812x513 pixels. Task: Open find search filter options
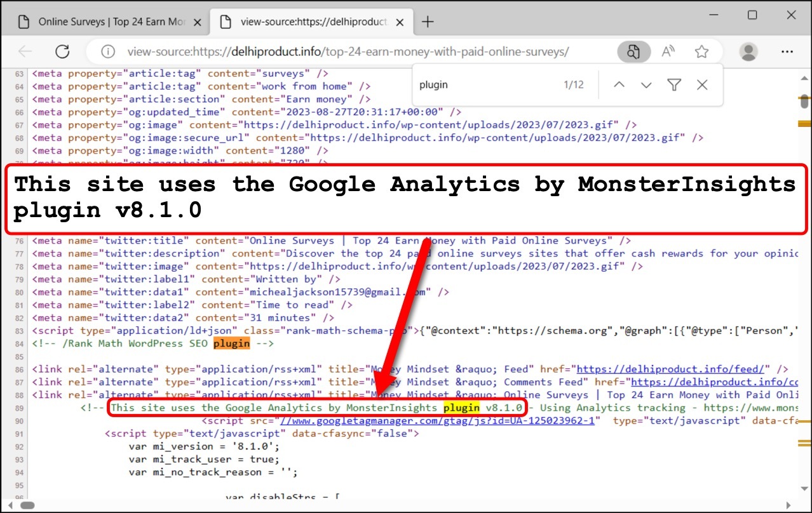[x=674, y=85]
